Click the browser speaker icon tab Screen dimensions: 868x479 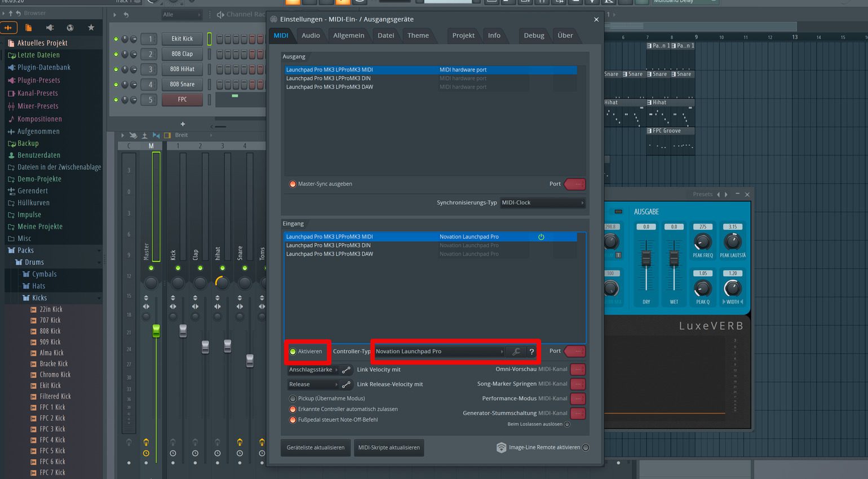click(x=50, y=28)
